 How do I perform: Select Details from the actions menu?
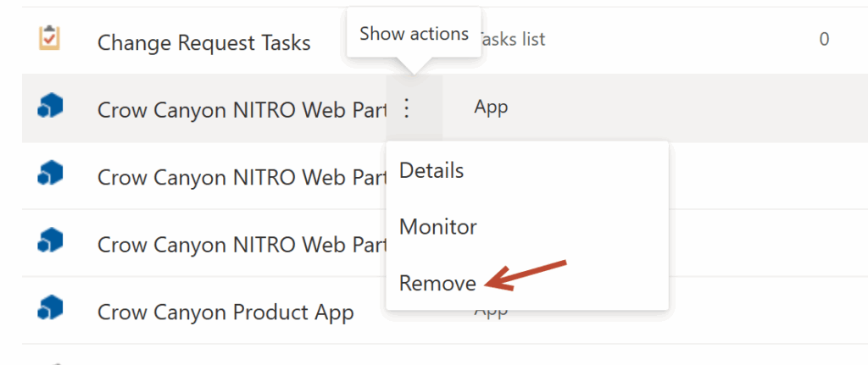pos(431,170)
